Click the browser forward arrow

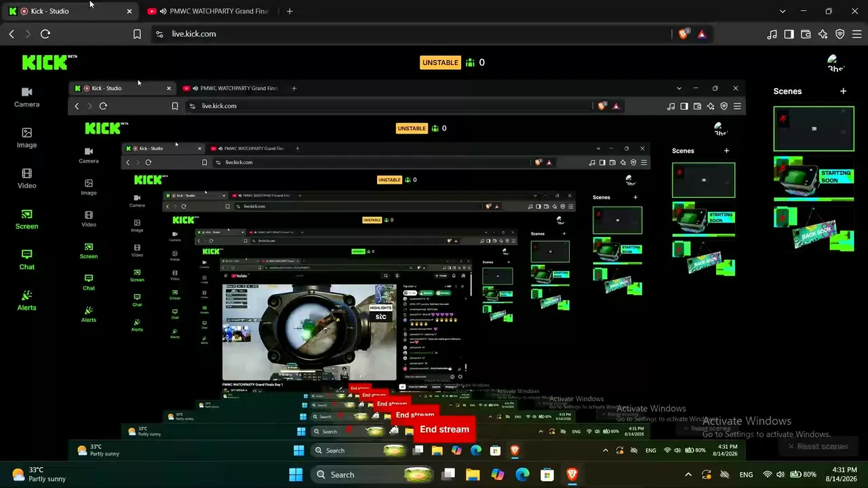point(28,34)
